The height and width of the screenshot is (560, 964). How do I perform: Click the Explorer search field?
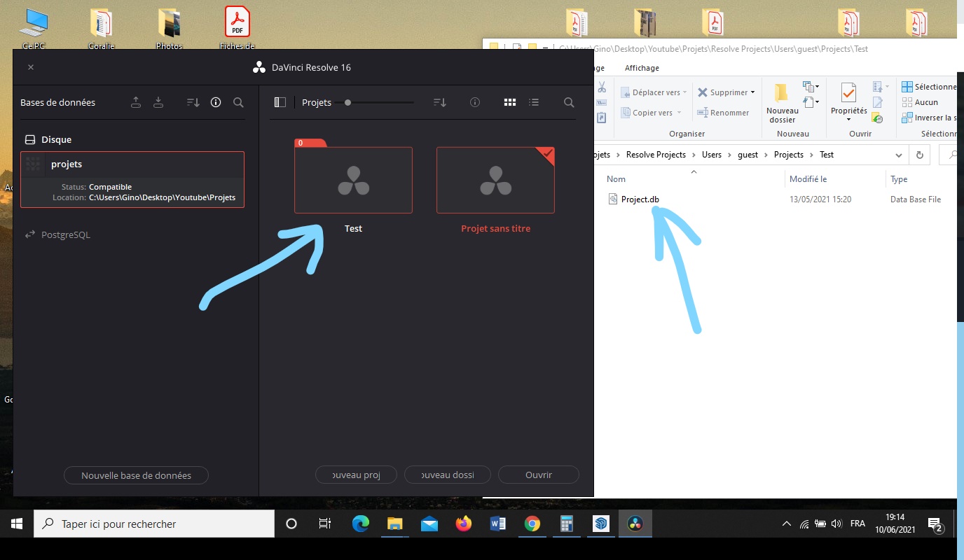947,155
